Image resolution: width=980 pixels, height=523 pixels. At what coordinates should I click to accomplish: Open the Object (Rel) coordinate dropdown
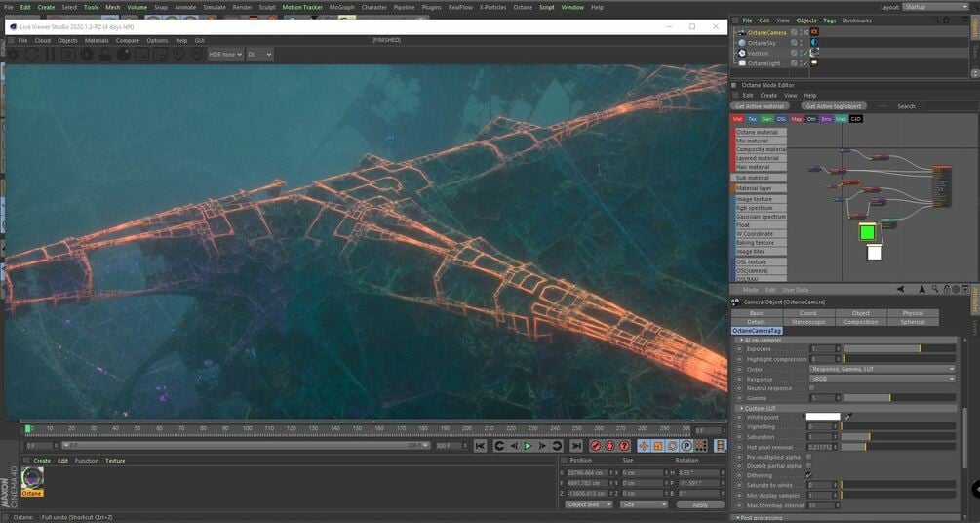coord(589,504)
